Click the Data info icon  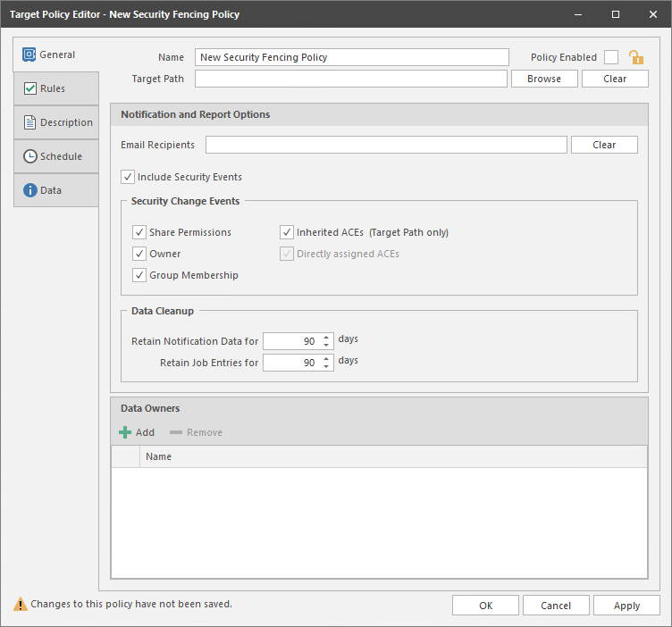point(30,190)
